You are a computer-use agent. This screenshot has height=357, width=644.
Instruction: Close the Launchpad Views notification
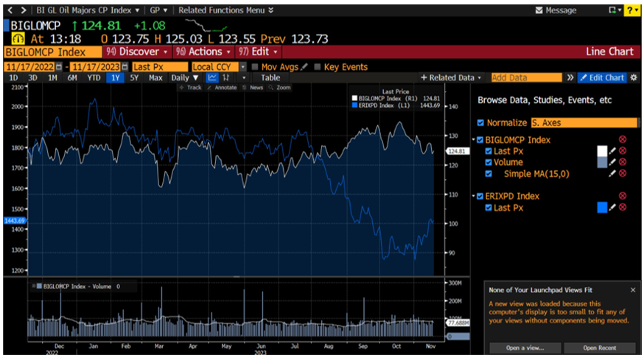click(x=632, y=290)
